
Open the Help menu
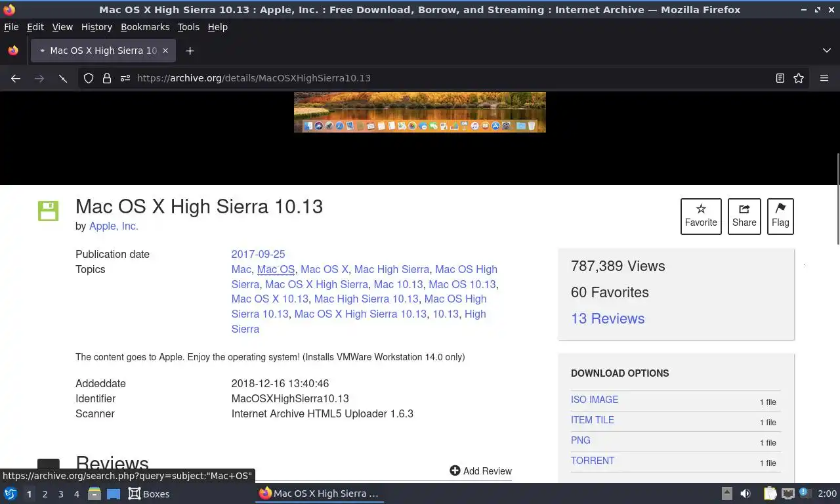pyautogui.click(x=218, y=27)
